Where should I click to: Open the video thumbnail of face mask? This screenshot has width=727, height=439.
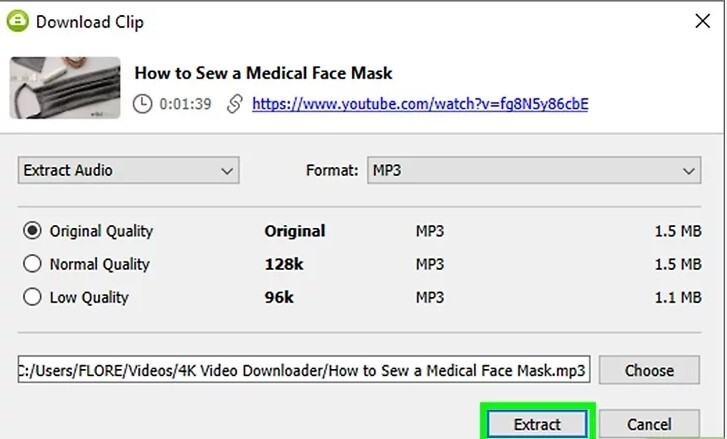[x=65, y=88]
